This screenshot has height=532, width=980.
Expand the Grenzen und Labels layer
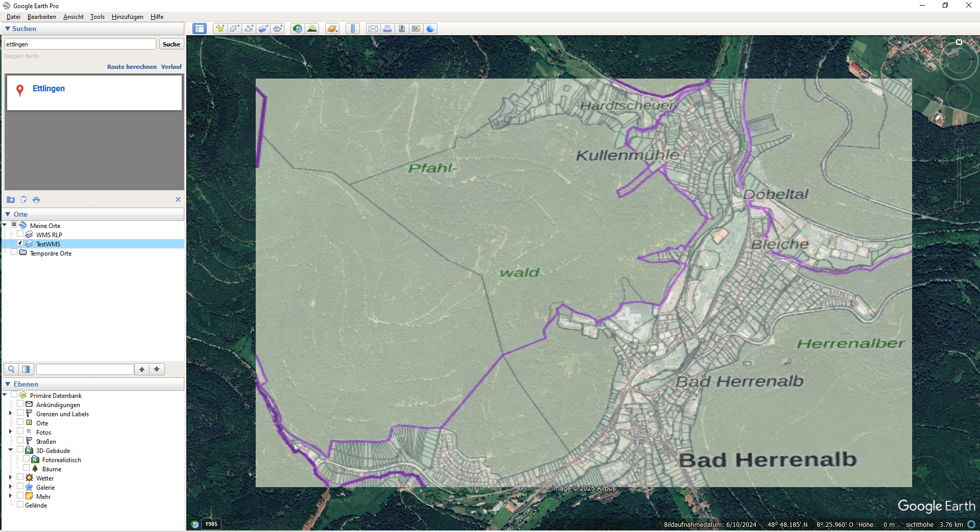coord(10,414)
